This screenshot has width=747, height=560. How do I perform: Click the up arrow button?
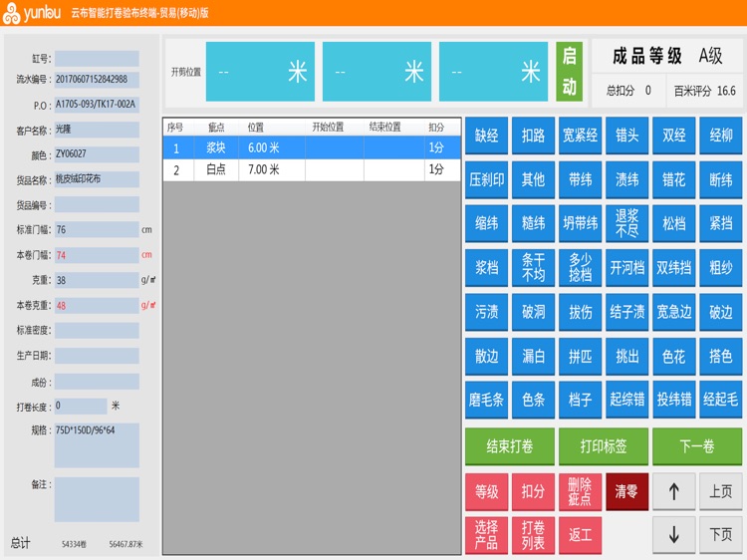tap(674, 492)
